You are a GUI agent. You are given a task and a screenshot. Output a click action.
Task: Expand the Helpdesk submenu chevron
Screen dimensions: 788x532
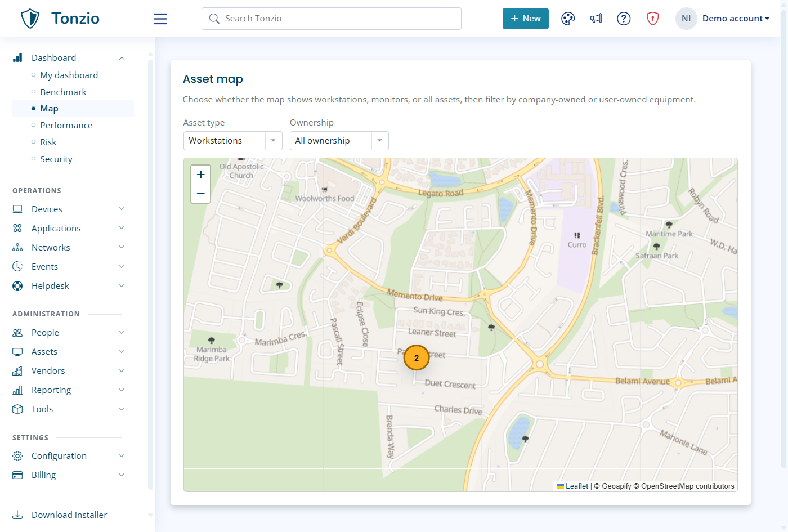(x=122, y=285)
